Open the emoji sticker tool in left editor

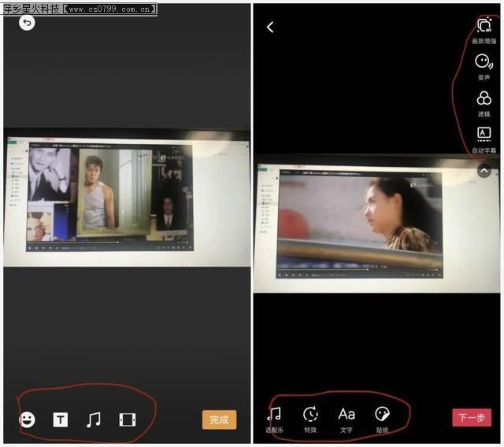[28, 419]
